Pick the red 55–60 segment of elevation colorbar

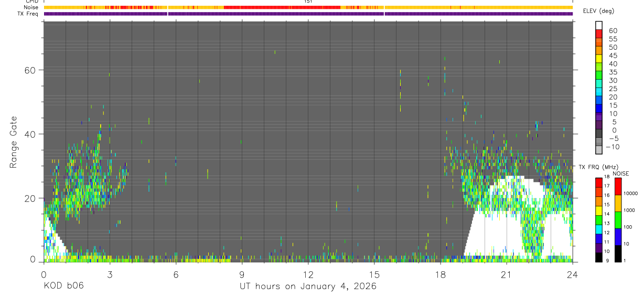point(599,35)
